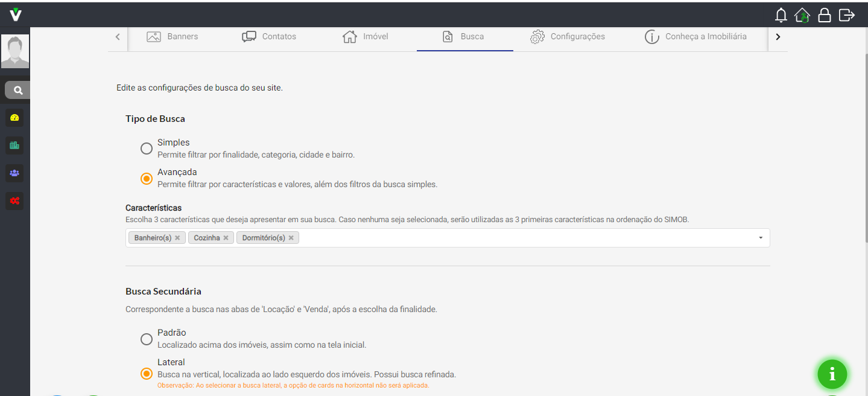The height and width of the screenshot is (396, 868).
Task: Open the sidebar search magnifier
Action: (18, 90)
